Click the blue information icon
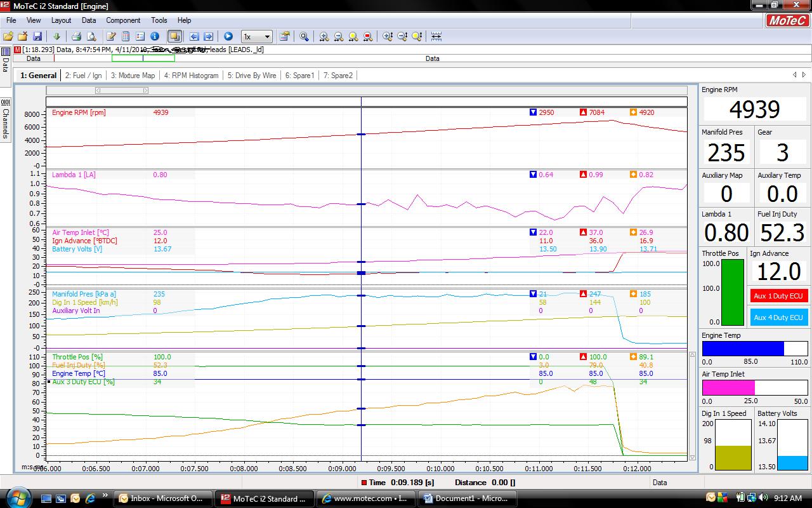The width and height of the screenshot is (812, 508). point(154,37)
